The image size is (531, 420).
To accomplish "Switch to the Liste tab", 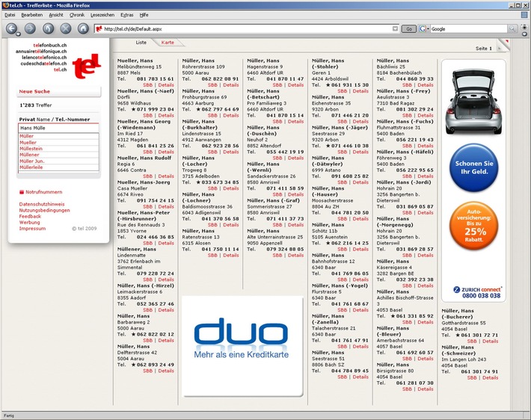I will pyautogui.click(x=141, y=43).
